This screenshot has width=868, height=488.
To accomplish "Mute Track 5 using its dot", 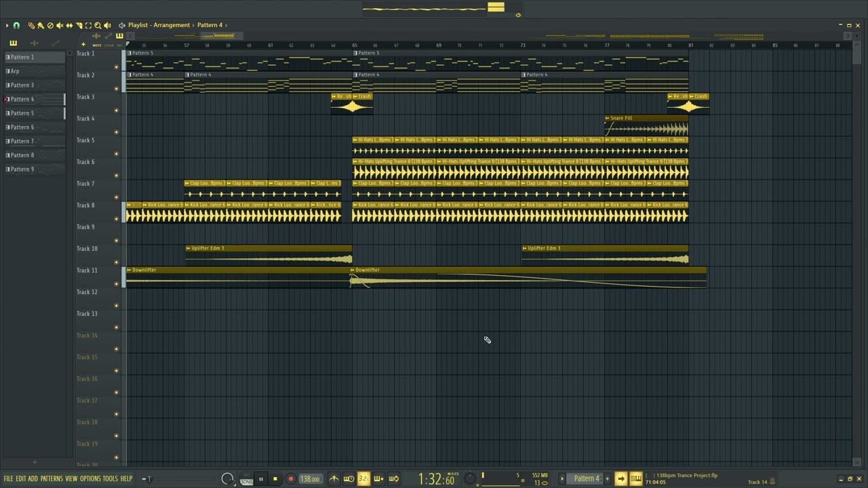I will 116,154.
